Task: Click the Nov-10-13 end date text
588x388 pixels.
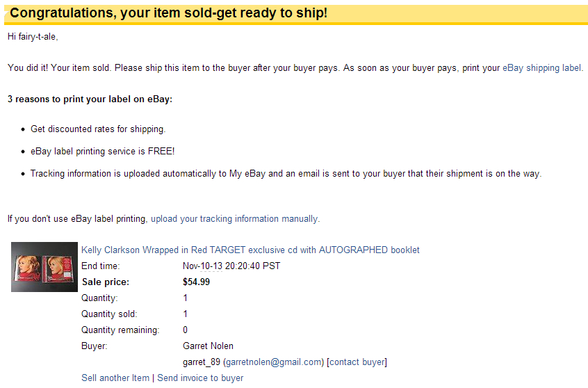Action: click(x=202, y=266)
